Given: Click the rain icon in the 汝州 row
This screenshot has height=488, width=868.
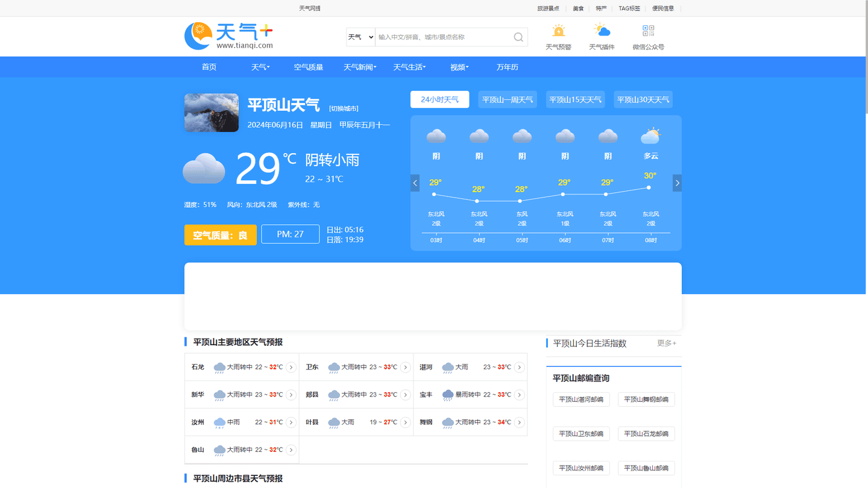Looking at the screenshot, I should coord(219,423).
